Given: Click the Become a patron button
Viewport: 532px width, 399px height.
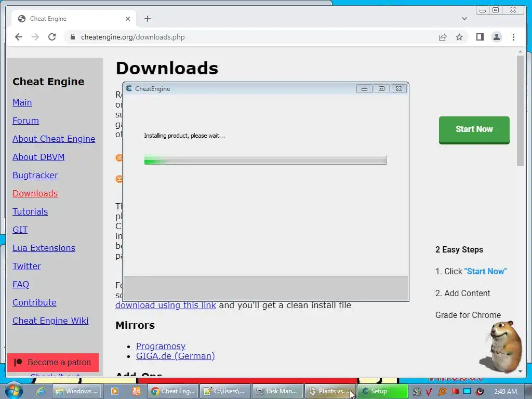Looking at the screenshot, I should [x=53, y=362].
